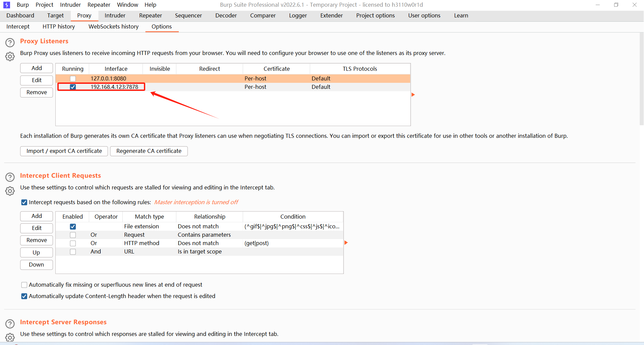Click Import / export CA certificate
Image resolution: width=644 pixels, height=345 pixels.
pos(64,151)
